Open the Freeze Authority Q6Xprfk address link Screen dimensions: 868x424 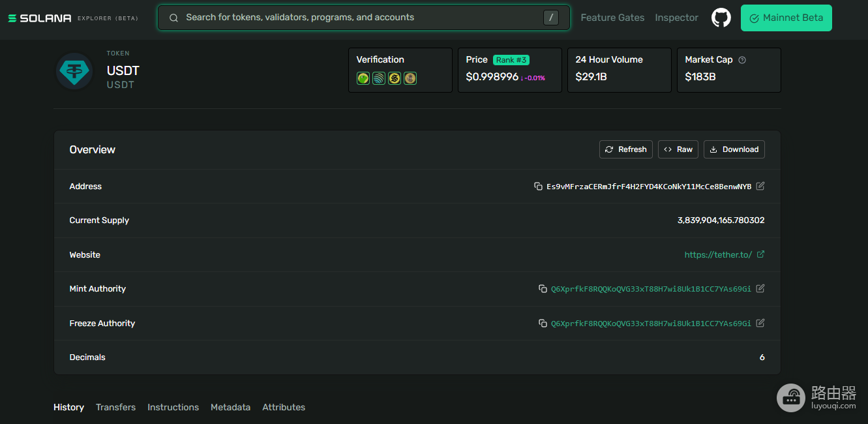point(651,323)
